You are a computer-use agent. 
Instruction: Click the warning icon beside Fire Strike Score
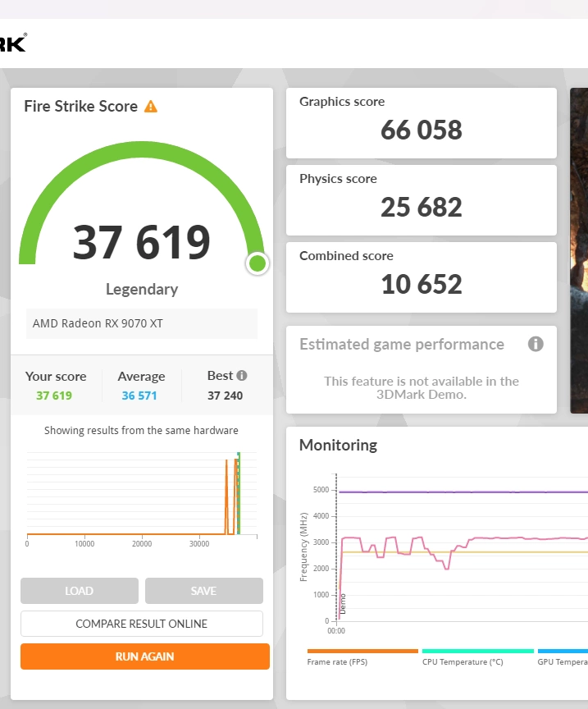(x=151, y=107)
